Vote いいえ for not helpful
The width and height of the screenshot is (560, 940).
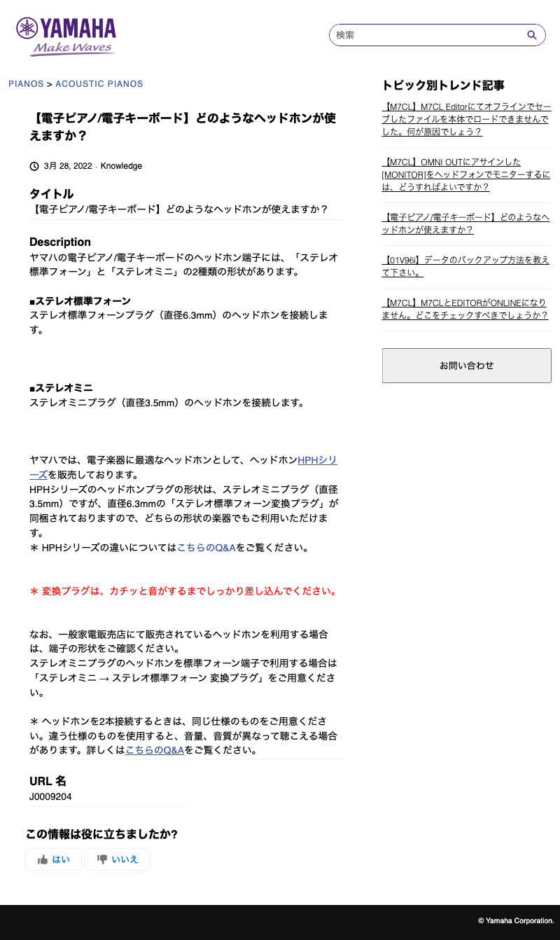click(118, 859)
